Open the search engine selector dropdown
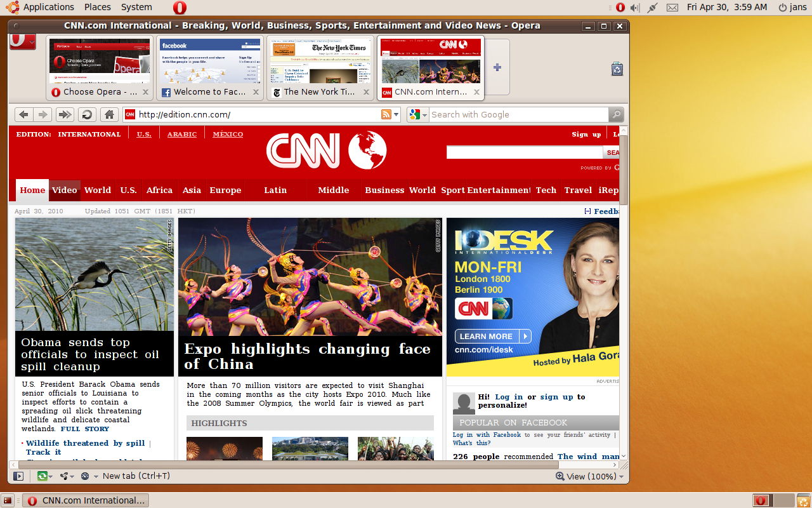 [x=419, y=114]
